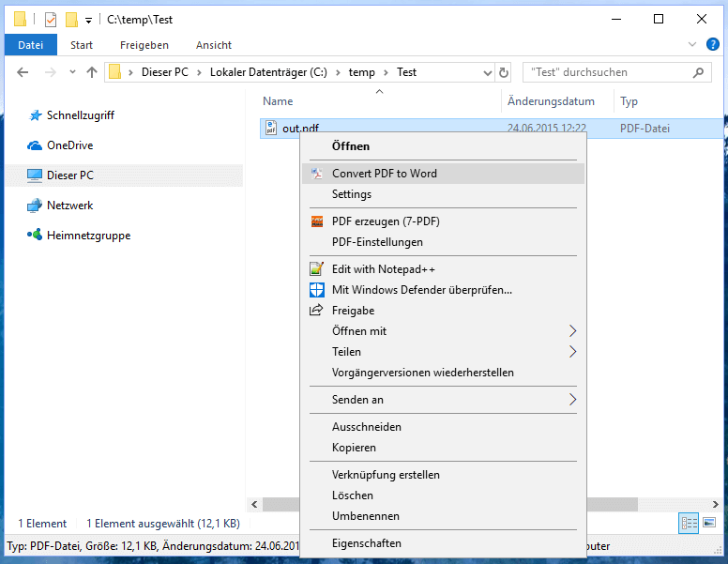
Task: Click the Lokaler Datenträger (C:) breadcrumb
Action: pyautogui.click(x=268, y=72)
